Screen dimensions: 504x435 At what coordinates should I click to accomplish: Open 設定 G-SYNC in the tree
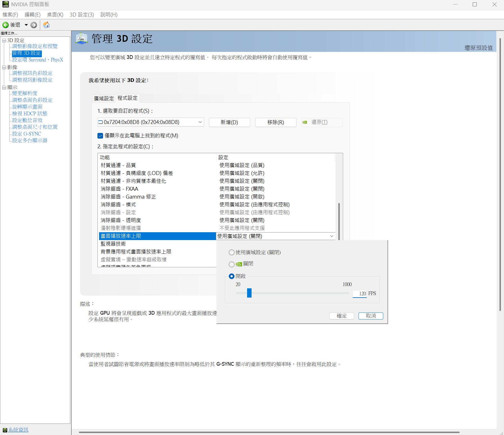coord(27,134)
